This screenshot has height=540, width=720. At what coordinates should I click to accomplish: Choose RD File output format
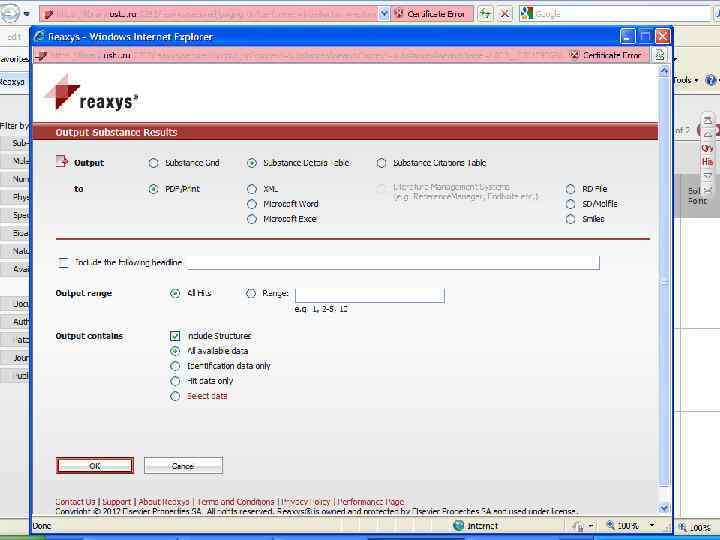[570, 189]
